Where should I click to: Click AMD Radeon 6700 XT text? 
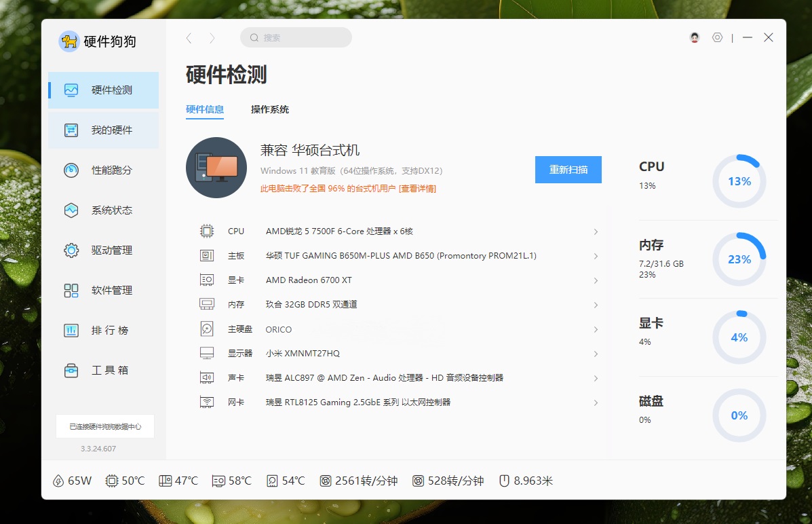309,280
